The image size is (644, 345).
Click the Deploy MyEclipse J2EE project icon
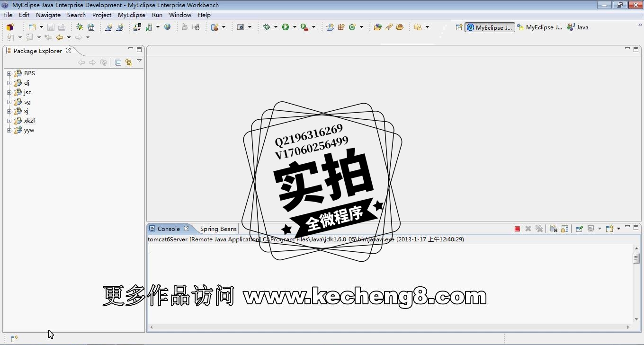[137, 27]
